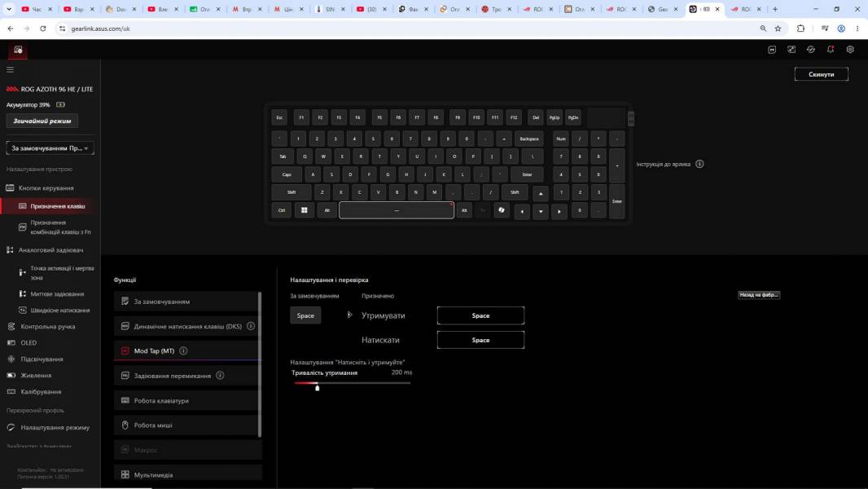The width and height of the screenshot is (868, 489).
Task: Click the Скинути reset button
Action: coord(821,74)
